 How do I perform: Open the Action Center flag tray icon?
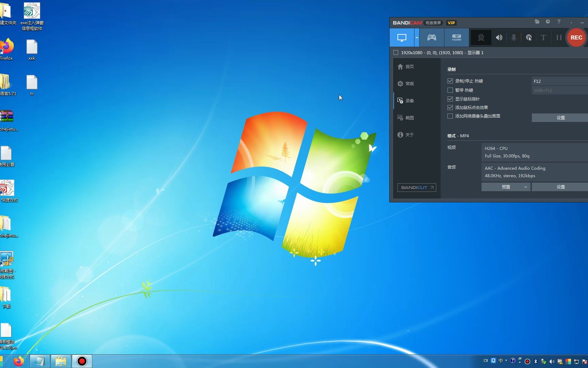585,362
